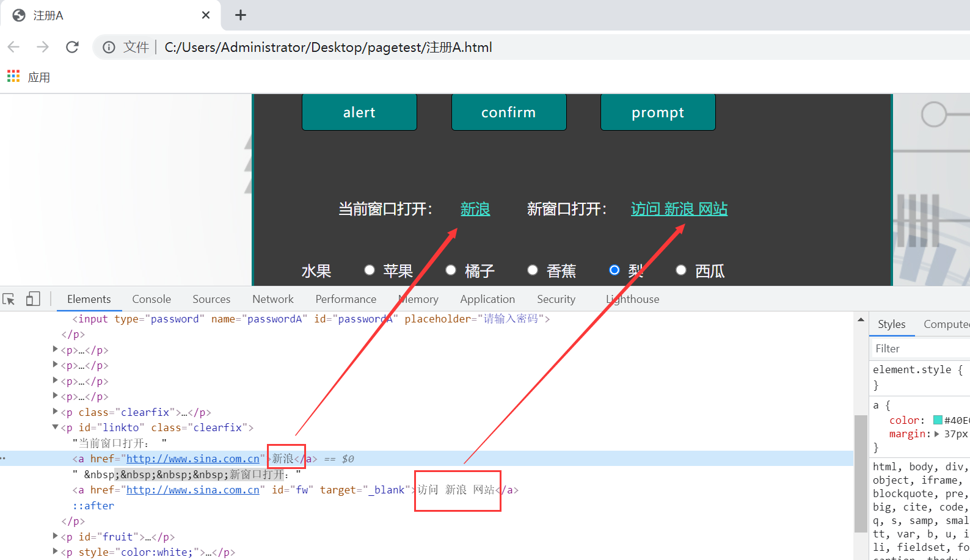Click the three dots beside the selected row
This screenshot has width=970, height=560.
coord(3,459)
